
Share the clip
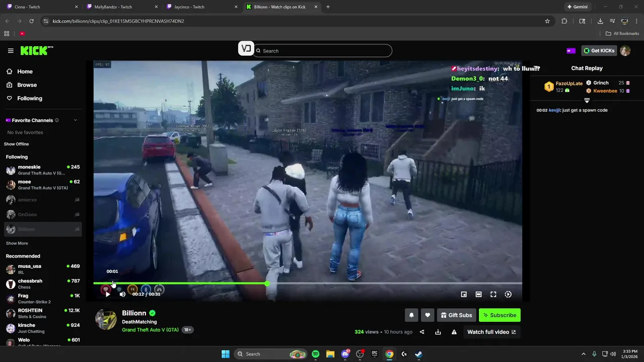point(422,332)
